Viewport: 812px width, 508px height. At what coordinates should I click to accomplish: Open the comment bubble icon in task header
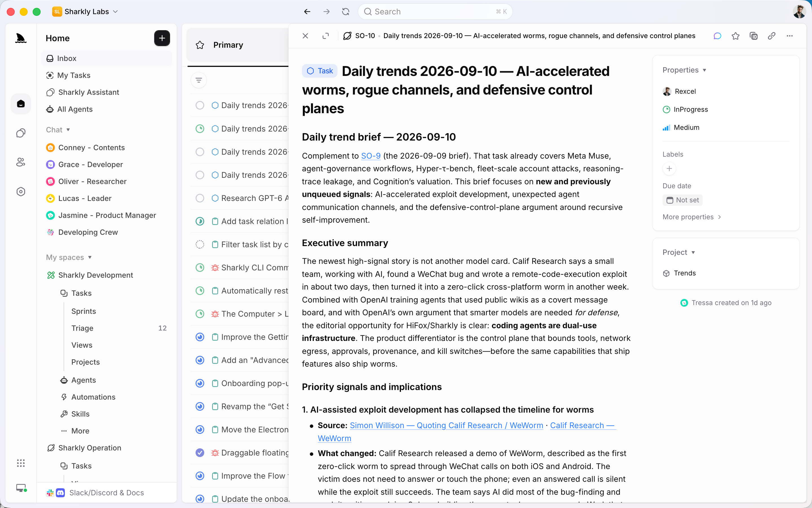[x=717, y=36]
